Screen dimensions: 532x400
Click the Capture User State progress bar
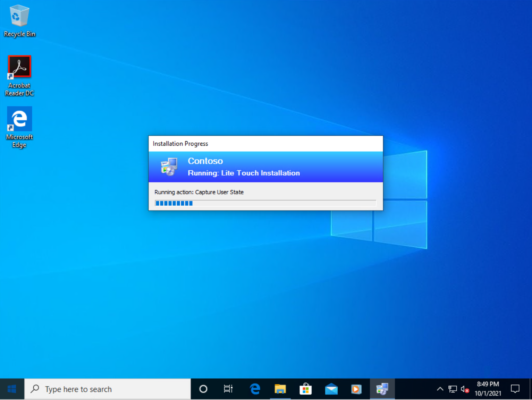tap(265, 203)
